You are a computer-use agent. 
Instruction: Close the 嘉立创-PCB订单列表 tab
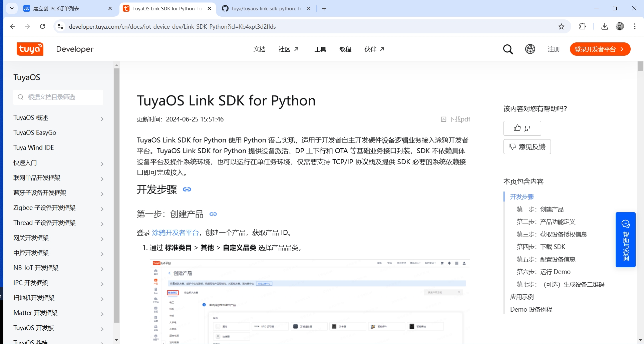click(110, 8)
